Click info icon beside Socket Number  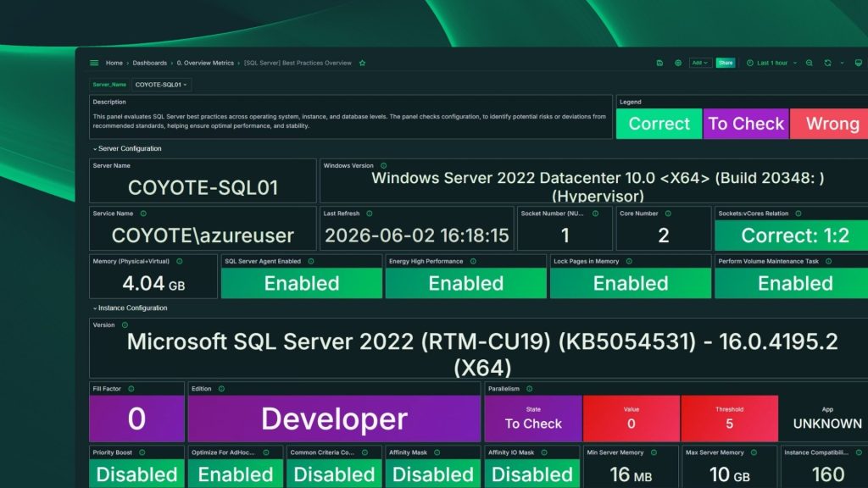[596, 213]
